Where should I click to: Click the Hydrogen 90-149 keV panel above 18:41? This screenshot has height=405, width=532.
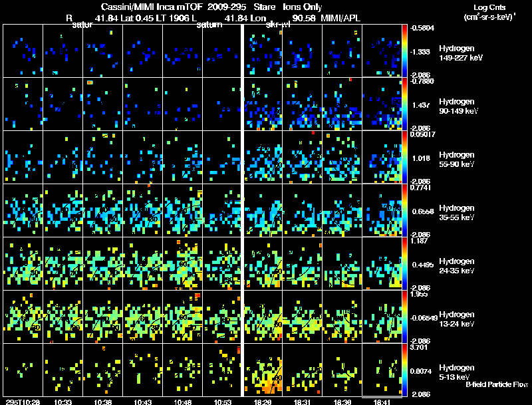point(382,104)
